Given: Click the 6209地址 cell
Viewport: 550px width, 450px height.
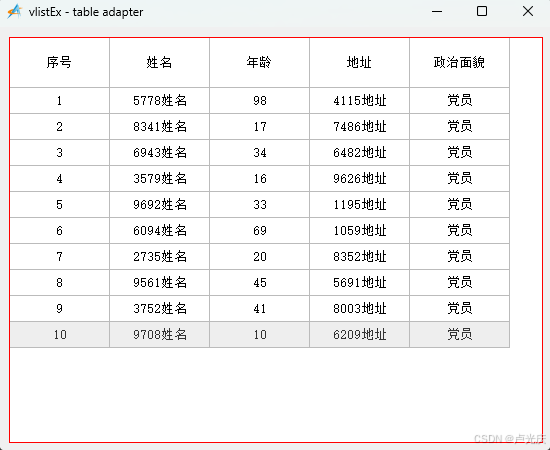Looking at the screenshot, I should pyautogui.click(x=360, y=335).
